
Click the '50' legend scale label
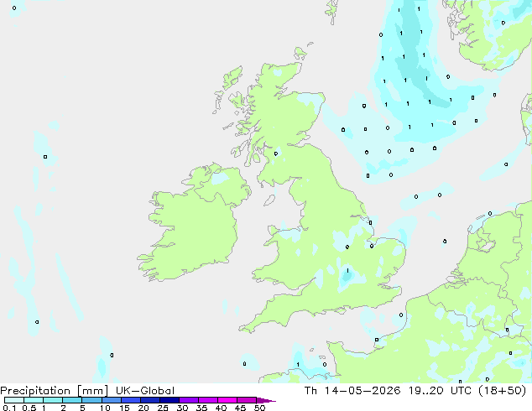pos(259,408)
